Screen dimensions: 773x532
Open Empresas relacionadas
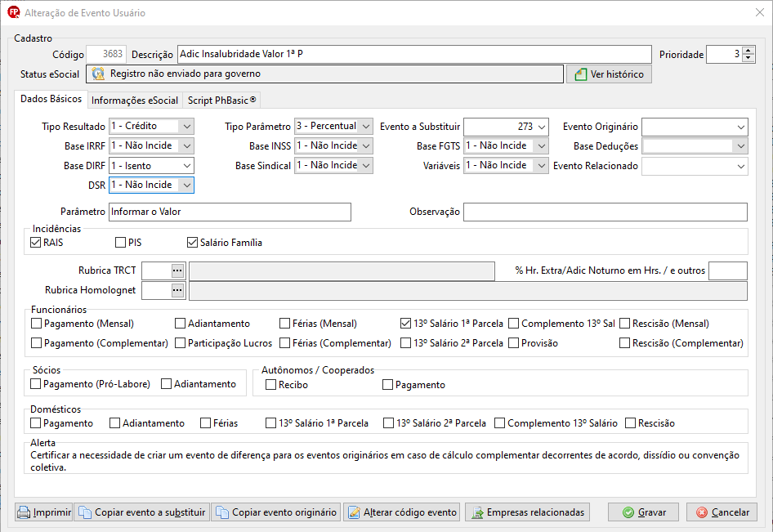(528, 512)
